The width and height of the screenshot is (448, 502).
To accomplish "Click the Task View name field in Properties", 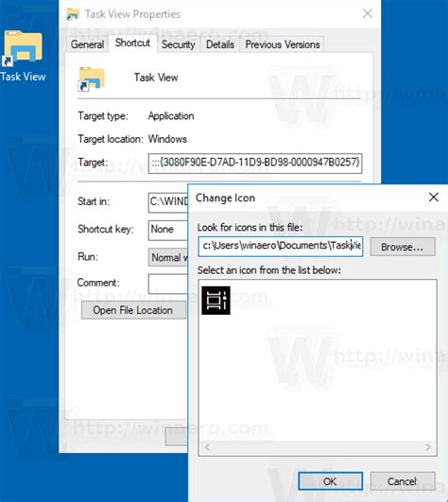I will 156,78.
